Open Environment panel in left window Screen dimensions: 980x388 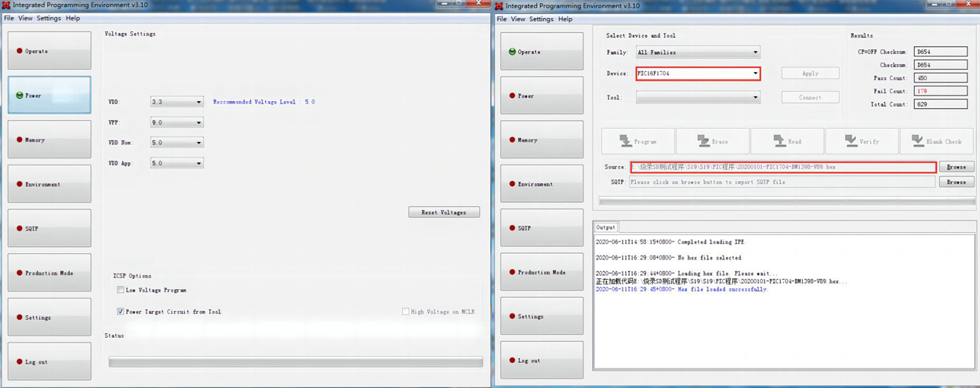pyautogui.click(x=49, y=184)
